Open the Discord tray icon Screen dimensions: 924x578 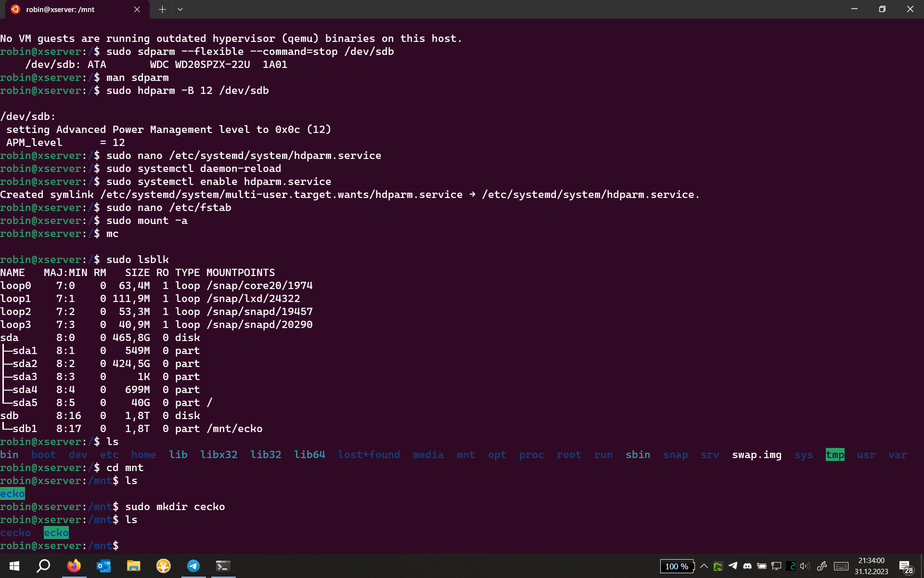point(747,566)
